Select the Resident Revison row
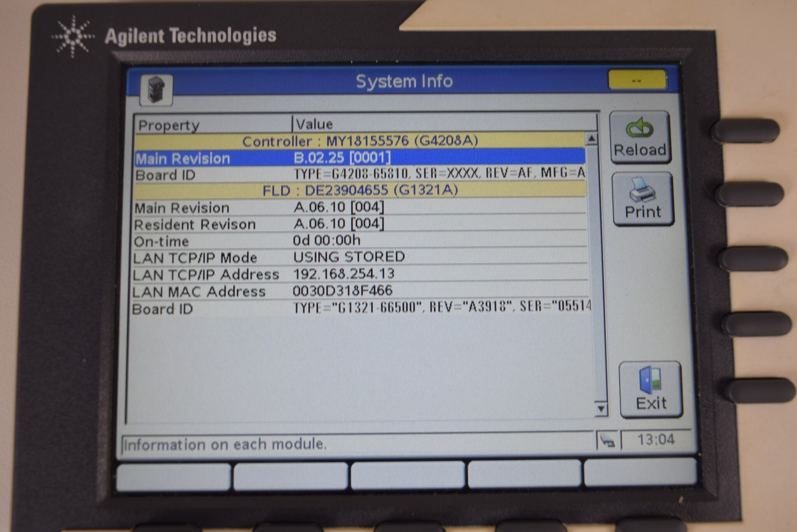Viewport: 797px width, 532px height. pyautogui.click(x=360, y=224)
